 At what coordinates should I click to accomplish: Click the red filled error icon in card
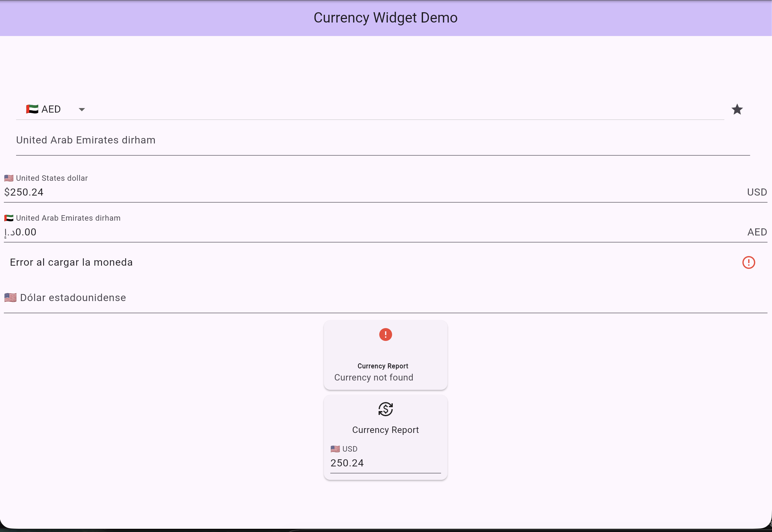[385, 334]
